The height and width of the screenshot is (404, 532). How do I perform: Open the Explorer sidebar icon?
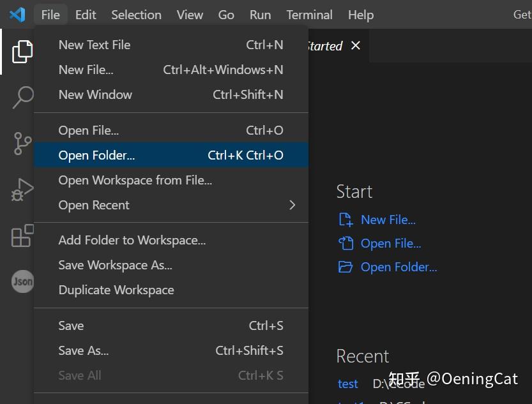coord(22,51)
